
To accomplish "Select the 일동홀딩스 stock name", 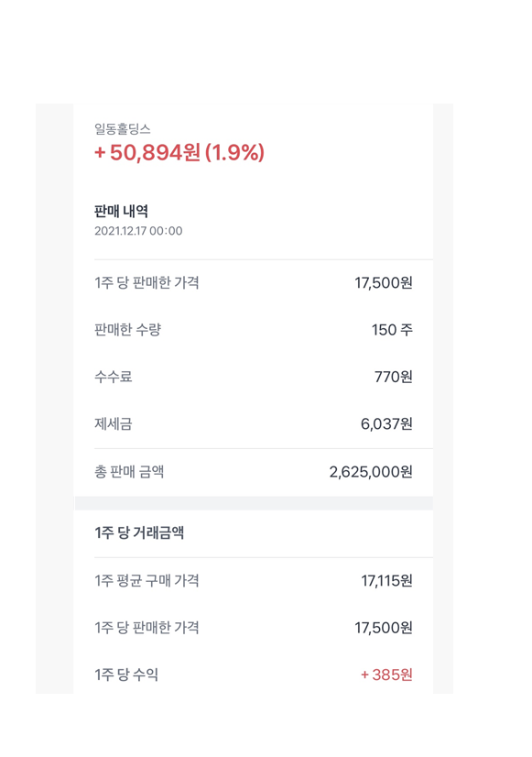I will (x=123, y=129).
